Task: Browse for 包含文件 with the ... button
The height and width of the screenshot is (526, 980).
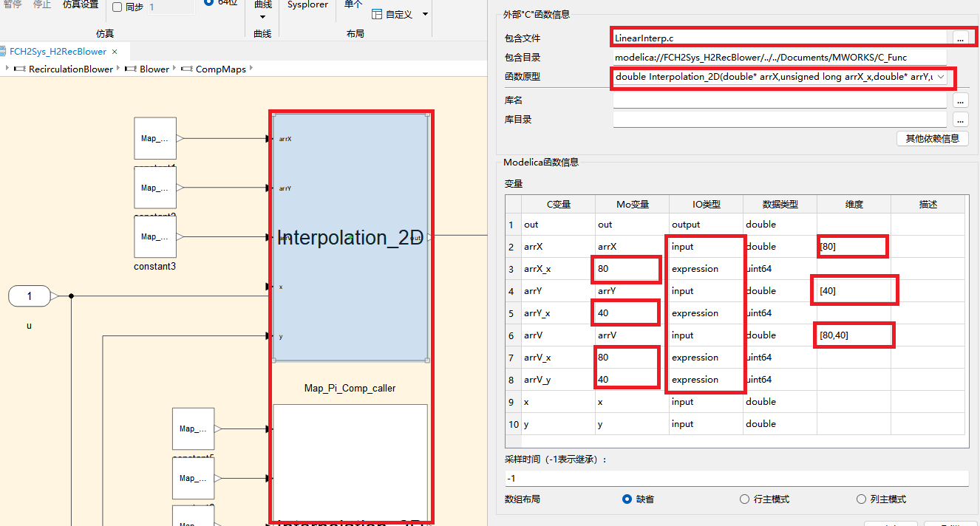Action: 960,37
